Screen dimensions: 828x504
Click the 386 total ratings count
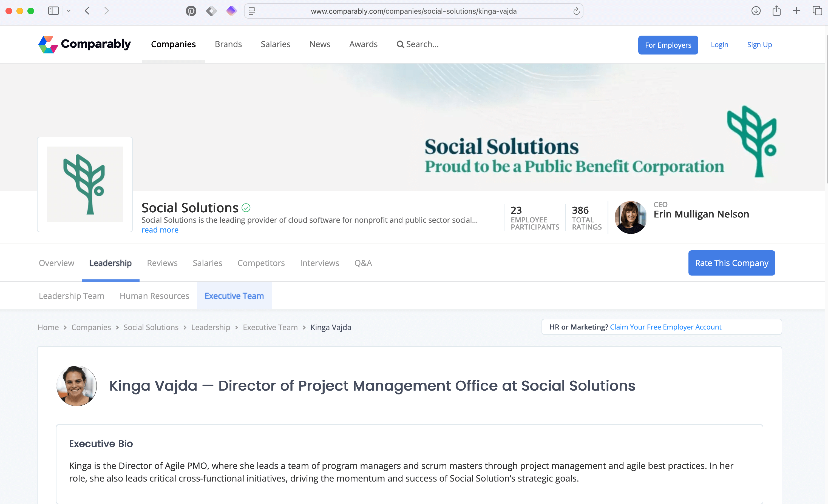coord(580,210)
